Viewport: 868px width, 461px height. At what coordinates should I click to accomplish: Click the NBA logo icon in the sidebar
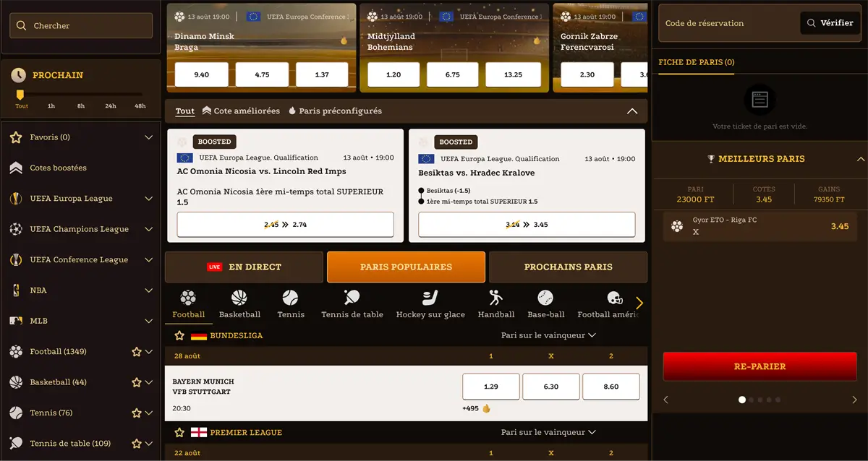click(16, 290)
